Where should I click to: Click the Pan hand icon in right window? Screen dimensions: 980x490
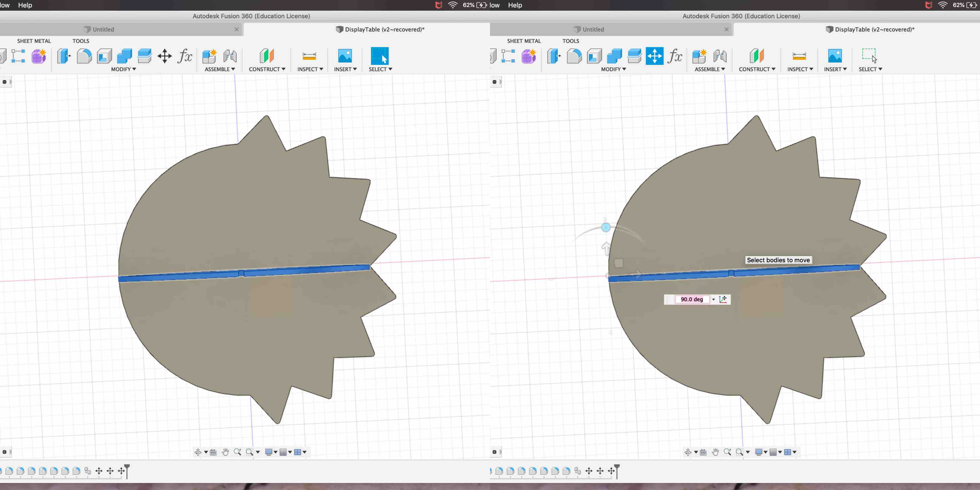pos(715,452)
